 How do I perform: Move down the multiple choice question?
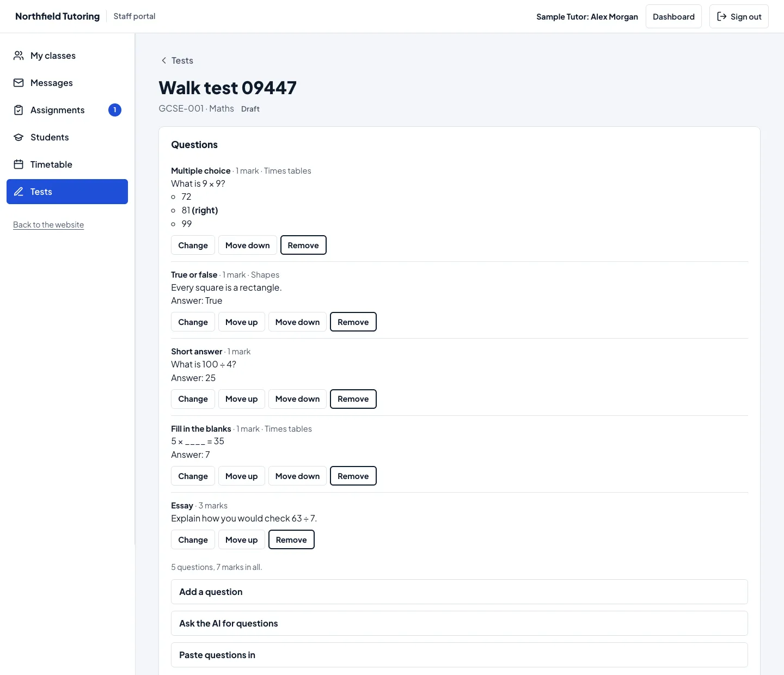tap(248, 245)
